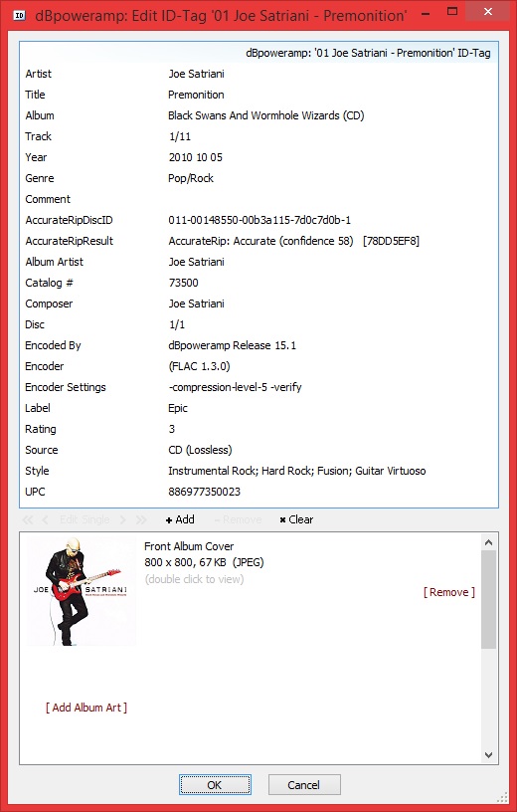Go to next file arrow
The width and height of the screenshot is (517, 812).
122,519
